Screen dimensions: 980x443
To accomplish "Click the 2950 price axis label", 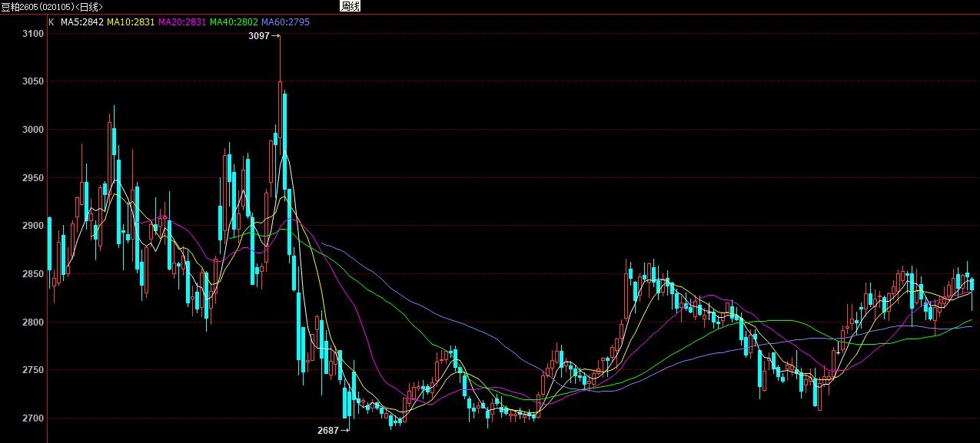I will [33, 178].
